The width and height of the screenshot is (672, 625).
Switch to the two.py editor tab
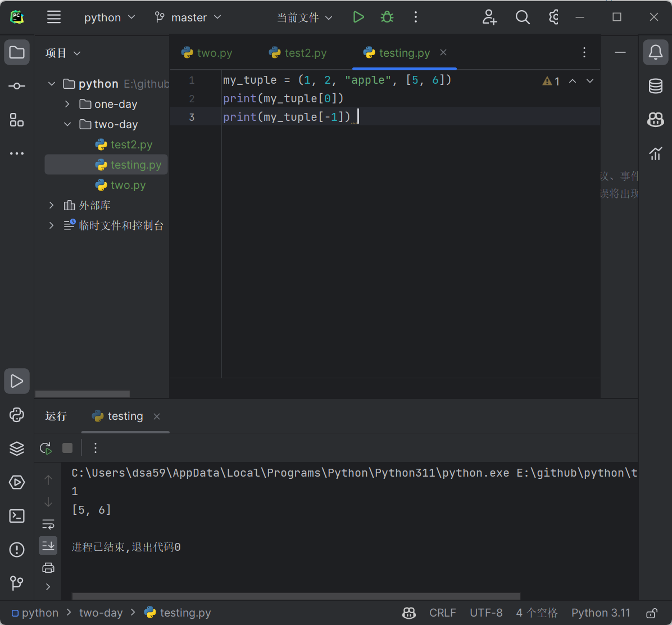(207, 53)
